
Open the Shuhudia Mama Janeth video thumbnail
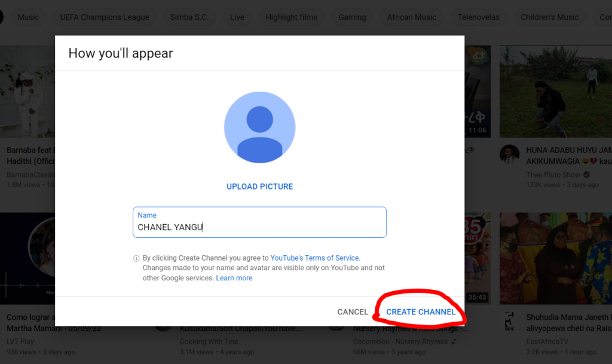click(x=556, y=258)
